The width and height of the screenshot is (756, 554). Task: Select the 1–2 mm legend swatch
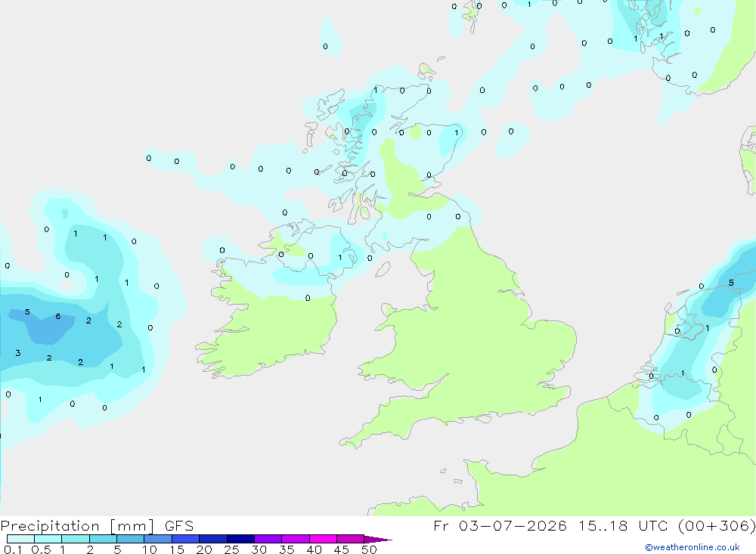(75, 539)
